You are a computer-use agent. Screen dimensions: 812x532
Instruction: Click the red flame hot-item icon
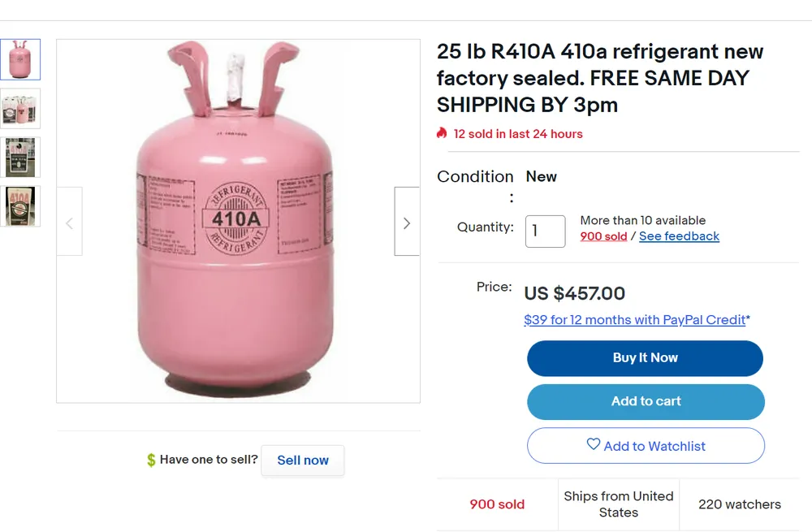point(442,133)
